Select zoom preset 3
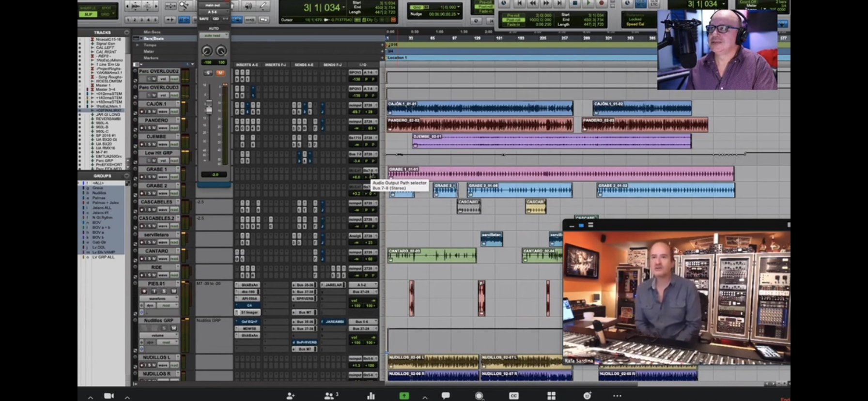 pos(142,20)
